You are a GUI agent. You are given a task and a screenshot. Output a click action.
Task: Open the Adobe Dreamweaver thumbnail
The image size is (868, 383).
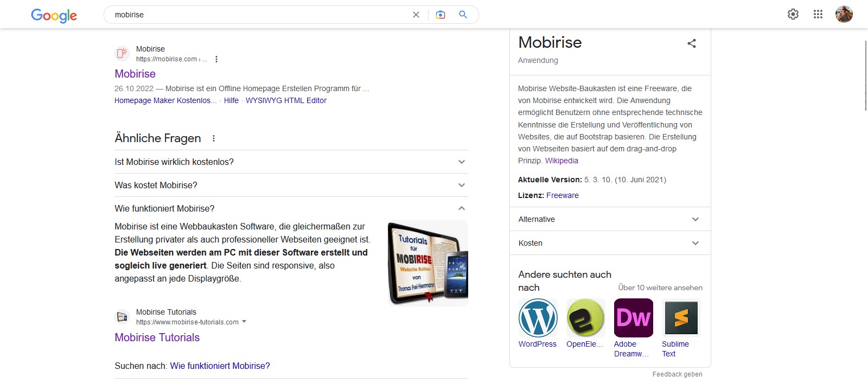[x=633, y=318]
